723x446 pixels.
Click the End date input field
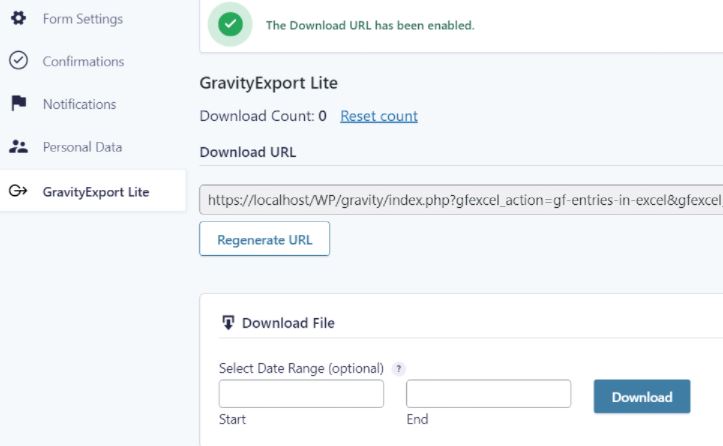click(488, 393)
